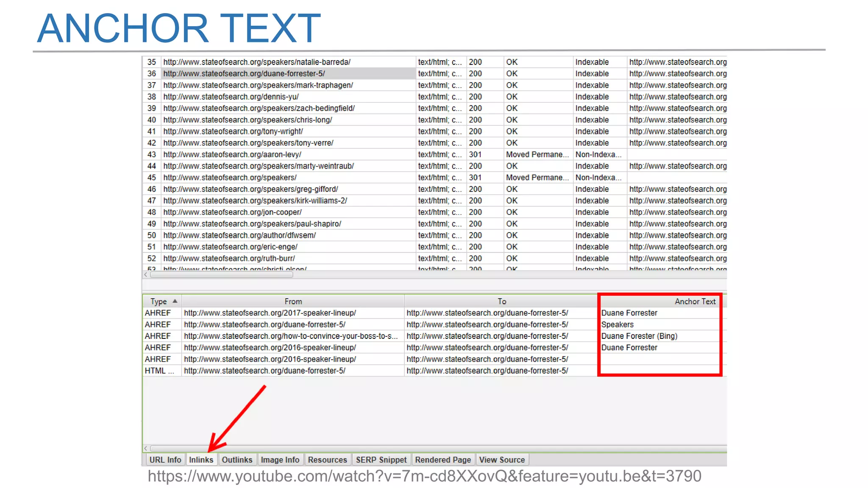Viewport: 868px width, 488px height.
Task: Switch to SERP Snippet tab
Action: [x=381, y=460]
